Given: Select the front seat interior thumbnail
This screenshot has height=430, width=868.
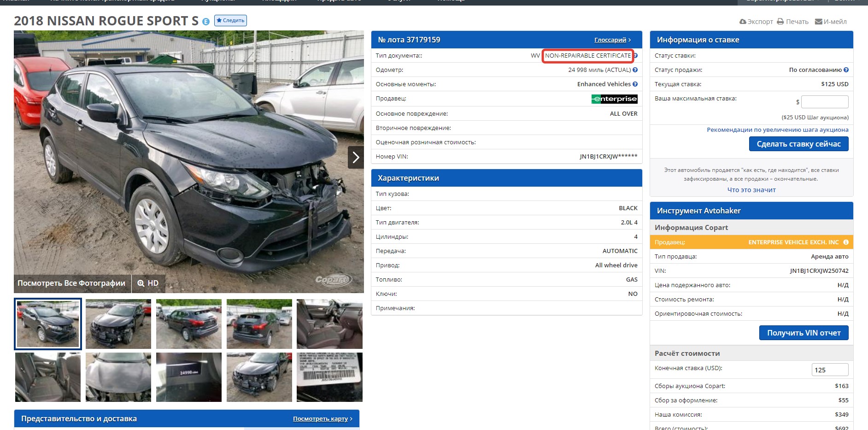Looking at the screenshot, I should pos(330,324).
